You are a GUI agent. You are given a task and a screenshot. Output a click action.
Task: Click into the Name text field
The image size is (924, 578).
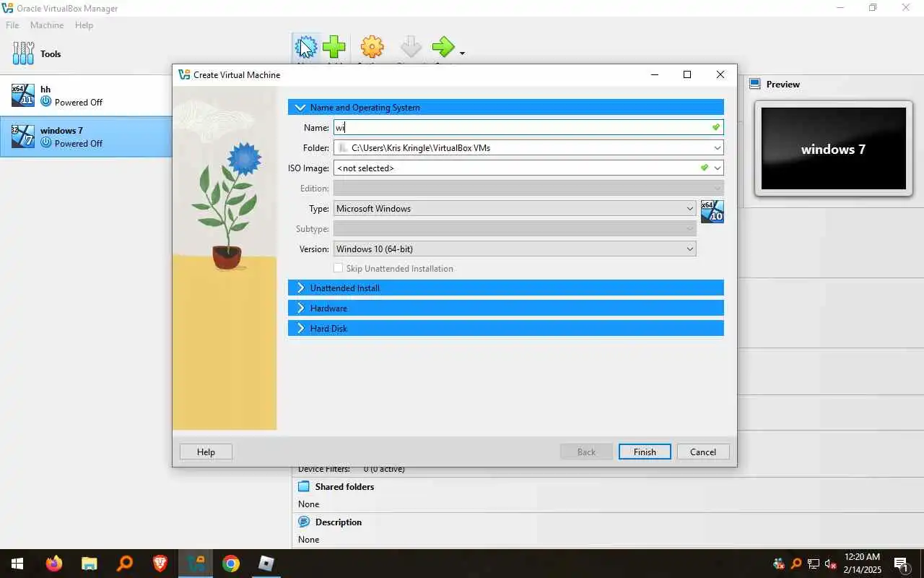[x=528, y=127]
